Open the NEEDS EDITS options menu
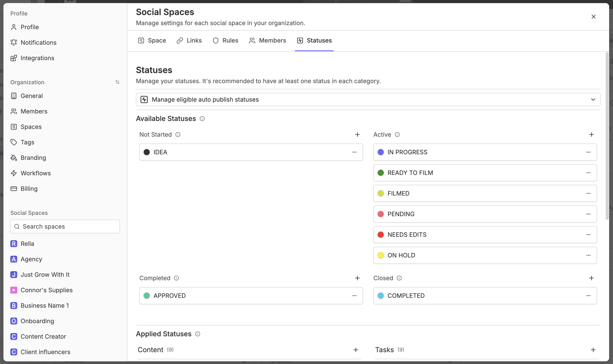This screenshot has width=613, height=364. pos(588,234)
